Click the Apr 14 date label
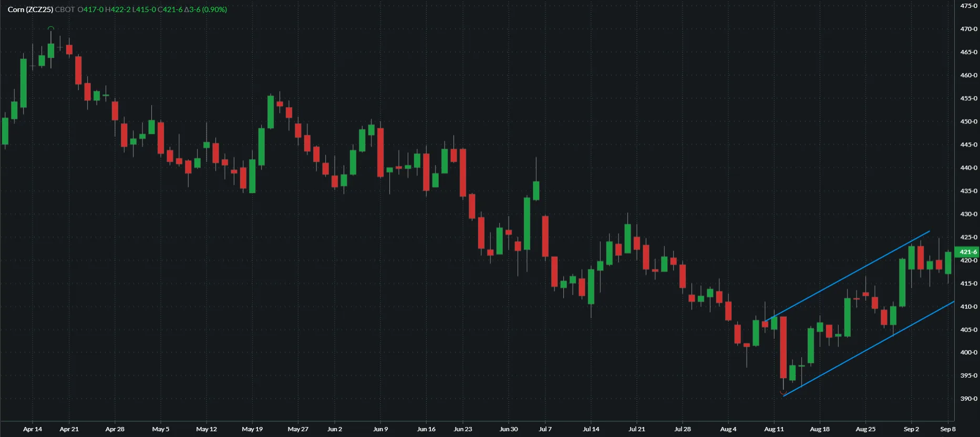The width and height of the screenshot is (980, 437). pos(32,429)
